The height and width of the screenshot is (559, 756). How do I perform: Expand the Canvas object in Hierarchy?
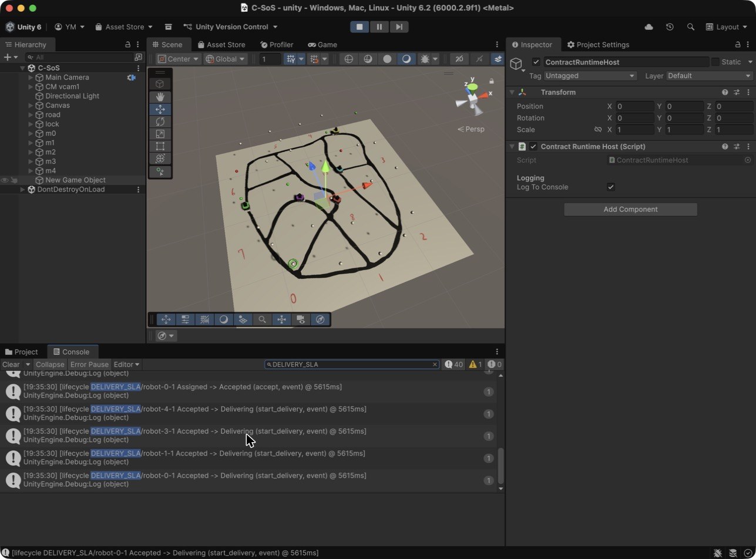point(31,106)
